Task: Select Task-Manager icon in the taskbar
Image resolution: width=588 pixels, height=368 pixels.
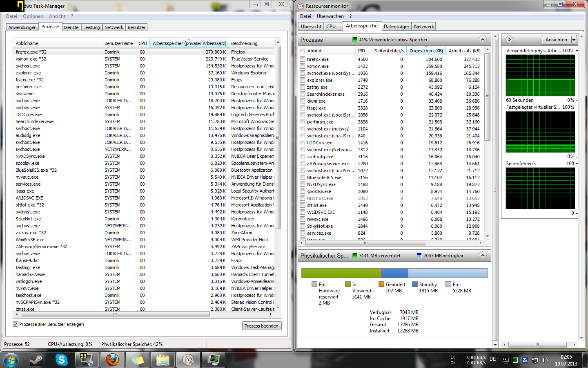Action: tap(214, 360)
